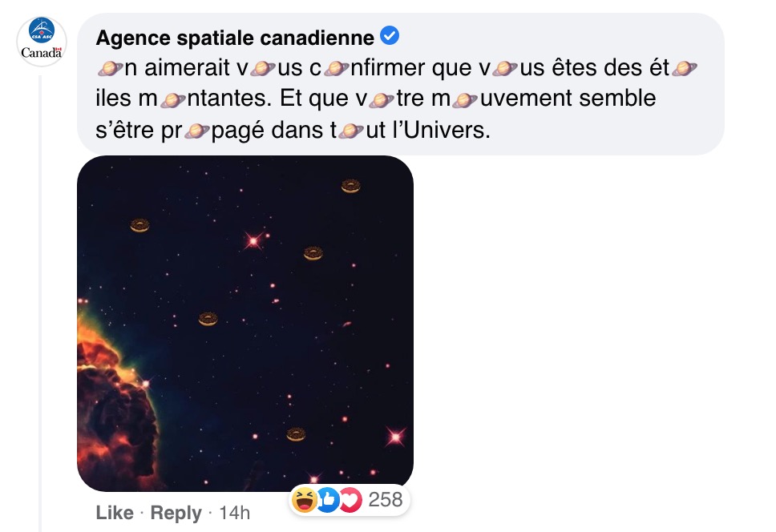
Task: Open the Agence spatiale canadienne page name
Action: click(235, 38)
